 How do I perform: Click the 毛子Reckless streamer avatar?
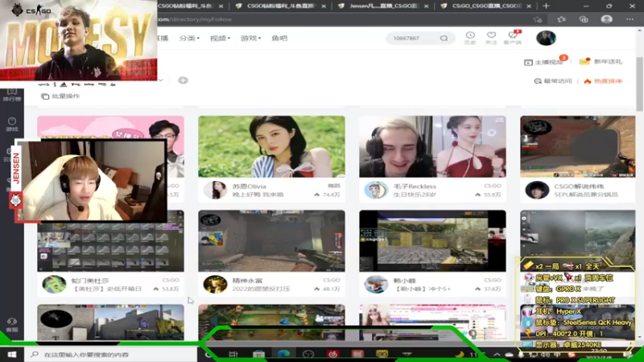pos(376,190)
